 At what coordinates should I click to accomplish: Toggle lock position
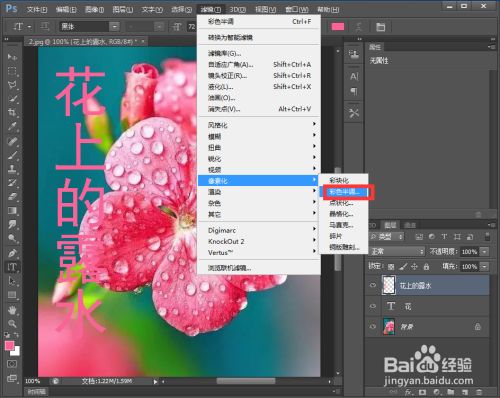click(x=414, y=267)
